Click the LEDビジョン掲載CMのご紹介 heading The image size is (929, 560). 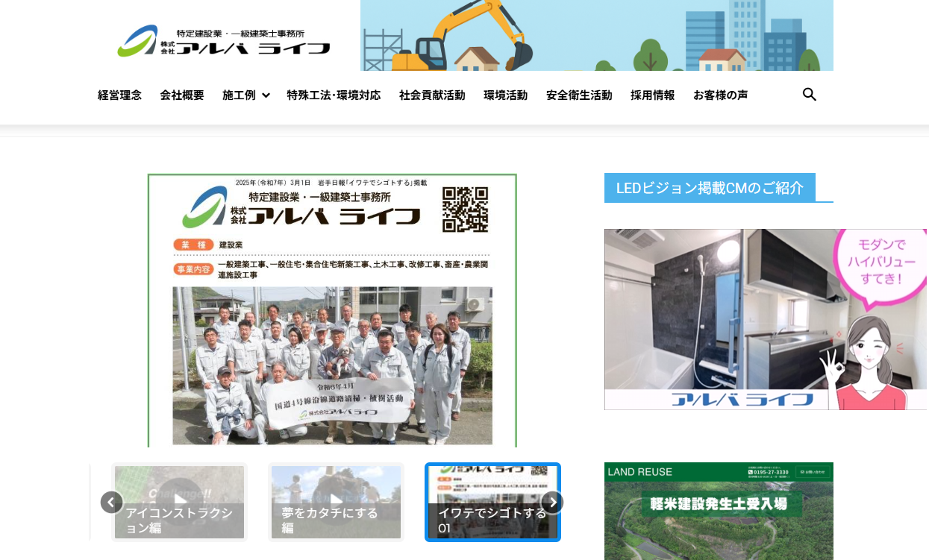710,188
